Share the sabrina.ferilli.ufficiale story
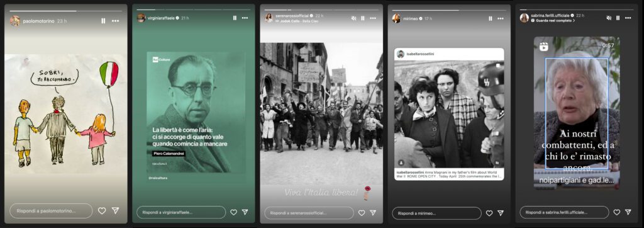644x228 pixels. (628, 212)
